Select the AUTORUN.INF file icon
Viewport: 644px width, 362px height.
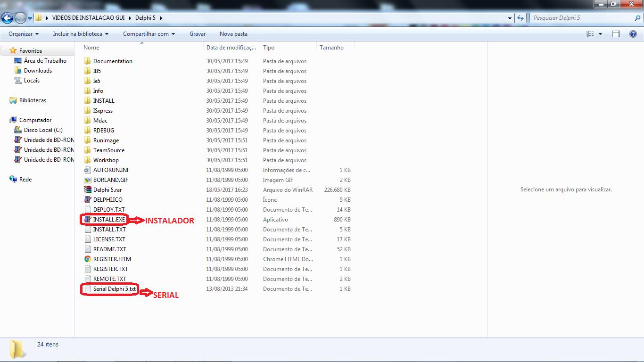tap(87, 170)
